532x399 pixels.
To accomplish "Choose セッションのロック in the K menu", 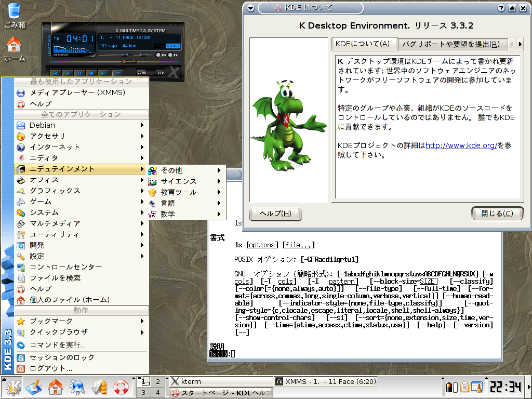I will pos(81,357).
